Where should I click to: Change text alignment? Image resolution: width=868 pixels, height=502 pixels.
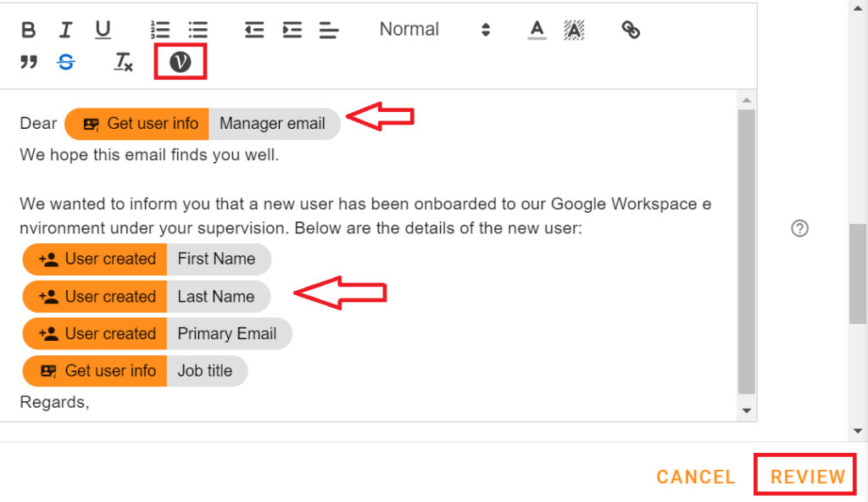coord(329,30)
